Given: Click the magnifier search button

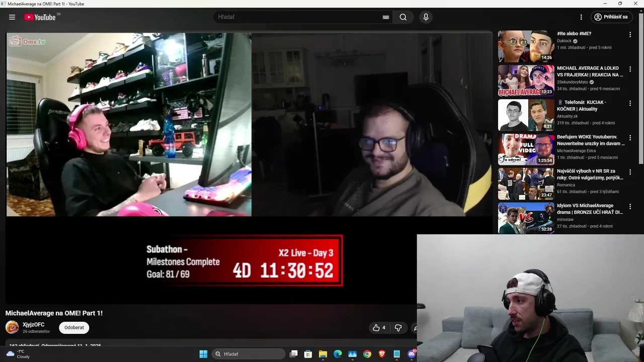Looking at the screenshot, I should click(403, 17).
